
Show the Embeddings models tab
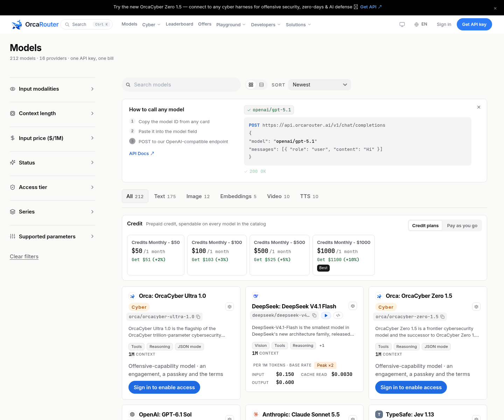(238, 196)
